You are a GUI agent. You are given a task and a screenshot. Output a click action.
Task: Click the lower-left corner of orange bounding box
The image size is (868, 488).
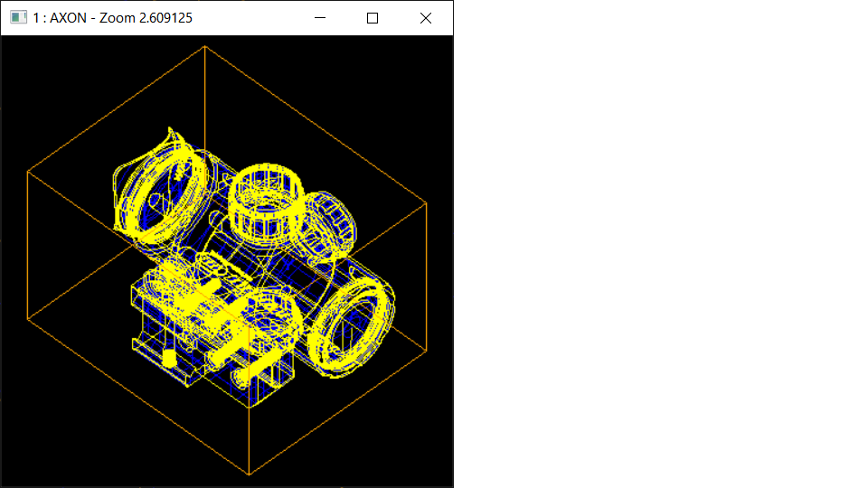tap(27, 319)
